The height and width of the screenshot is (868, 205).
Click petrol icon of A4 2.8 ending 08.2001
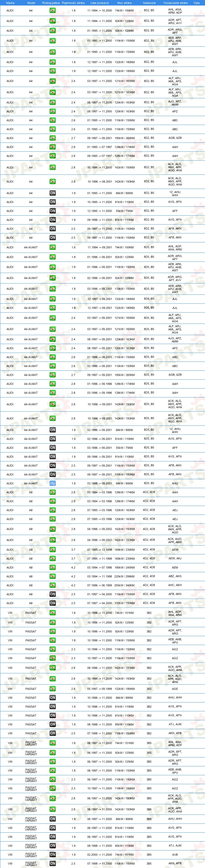pyautogui.click(x=53, y=182)
